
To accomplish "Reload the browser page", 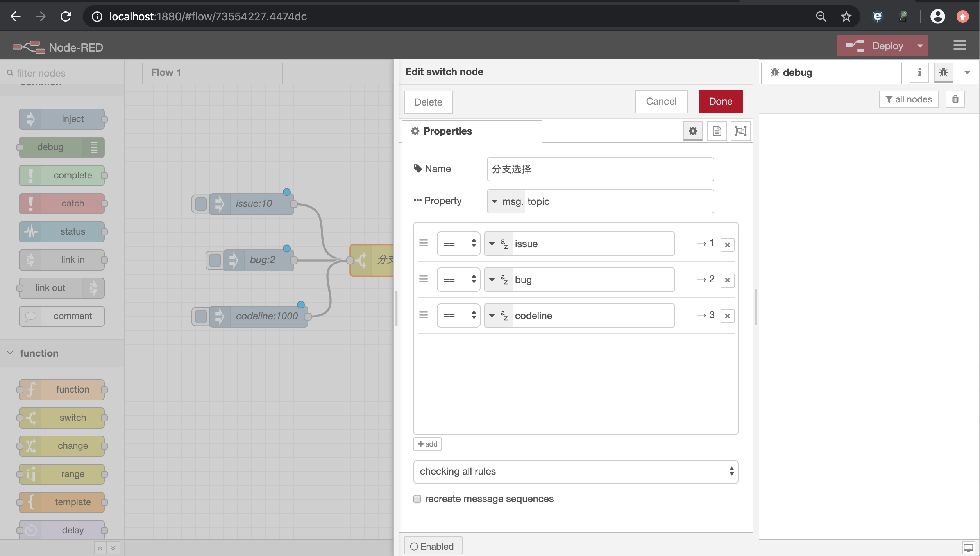I will (66, 16).
